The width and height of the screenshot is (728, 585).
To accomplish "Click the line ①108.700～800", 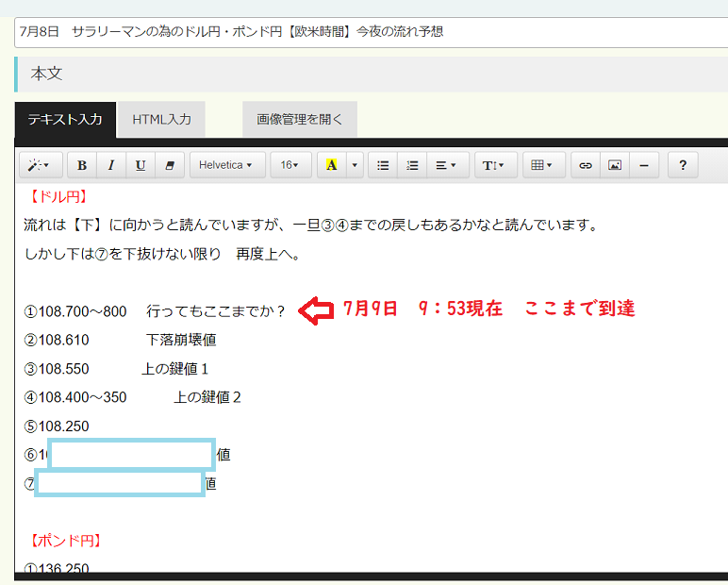I will tap(154, 311).
